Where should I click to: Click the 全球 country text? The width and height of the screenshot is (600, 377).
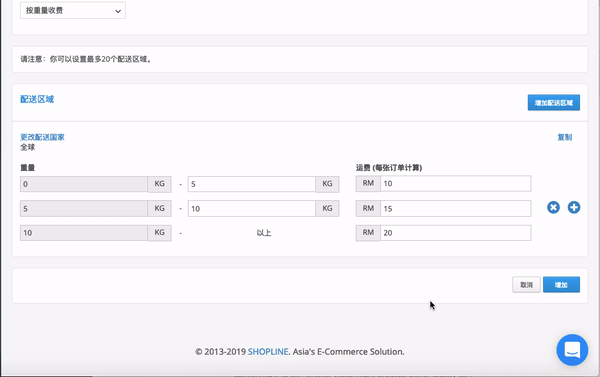[x=28, y=147]
